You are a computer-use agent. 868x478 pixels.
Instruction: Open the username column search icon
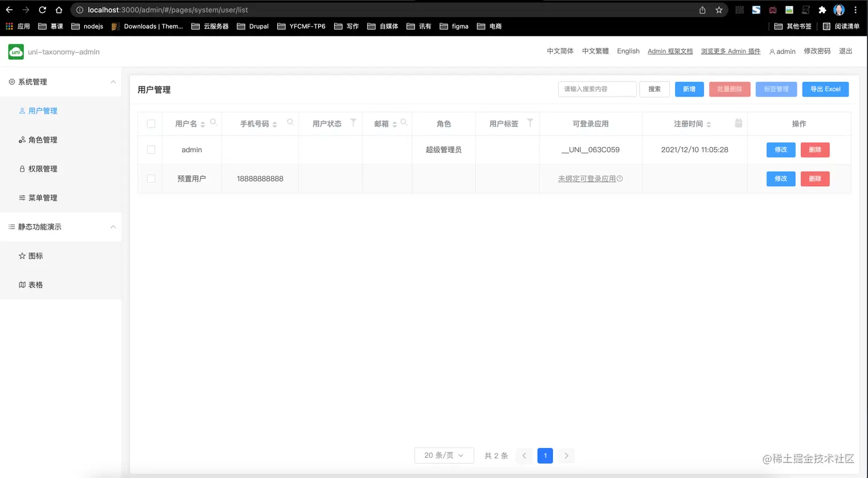click(x=213, y=122)
